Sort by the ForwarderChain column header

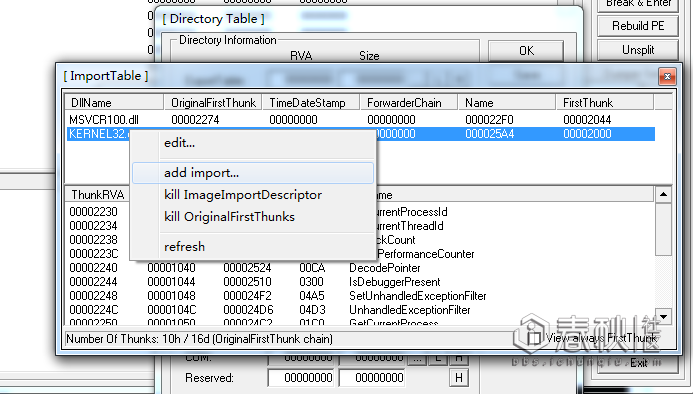[x=409, y=103]
